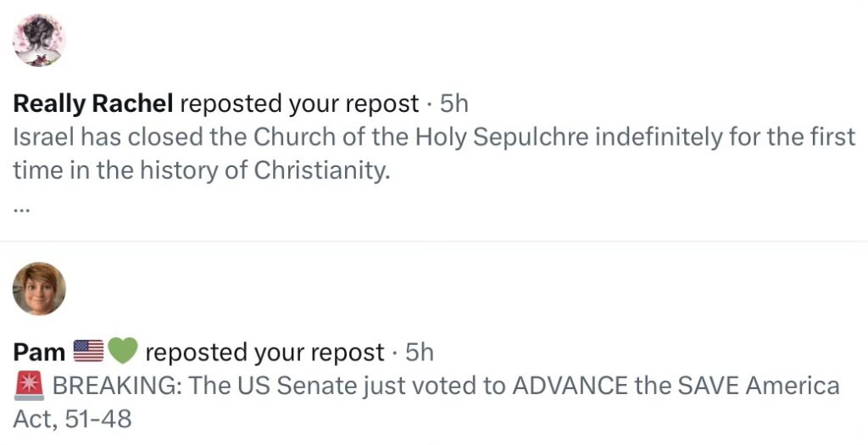Open the Israel closed the Church post

(x=434, y=137)
